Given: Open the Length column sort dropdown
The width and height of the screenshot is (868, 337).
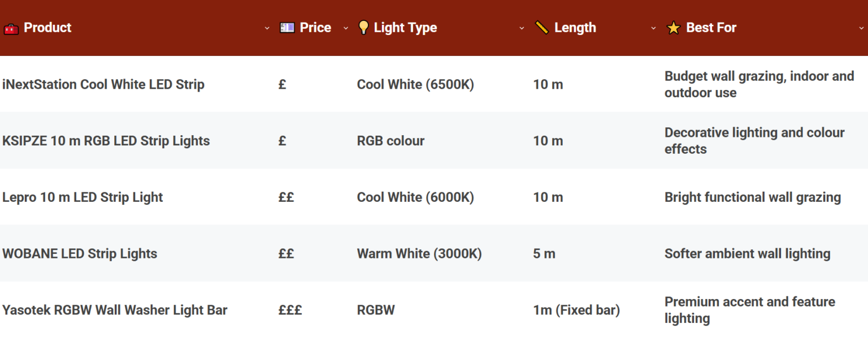Looking at the screenshot, I should click(654, 28).
